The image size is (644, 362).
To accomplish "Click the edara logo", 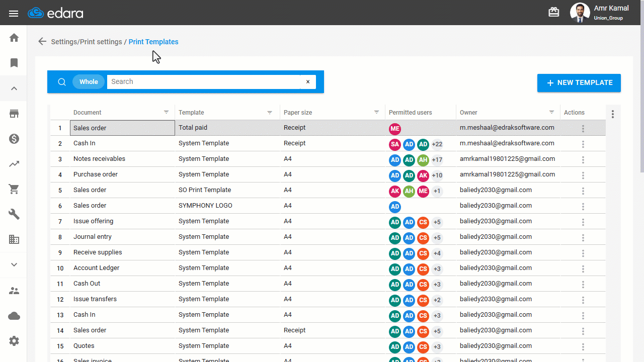I will pos(55,13).
